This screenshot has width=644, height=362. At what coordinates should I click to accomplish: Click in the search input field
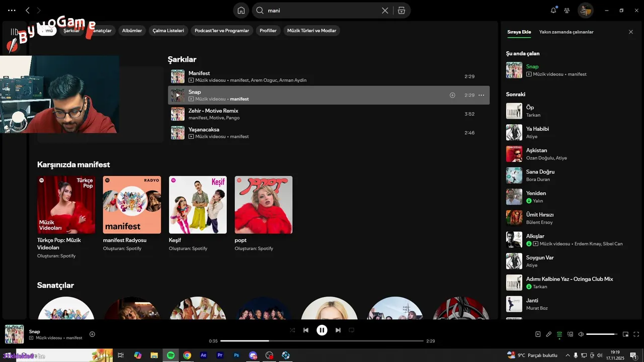point(322,10)
